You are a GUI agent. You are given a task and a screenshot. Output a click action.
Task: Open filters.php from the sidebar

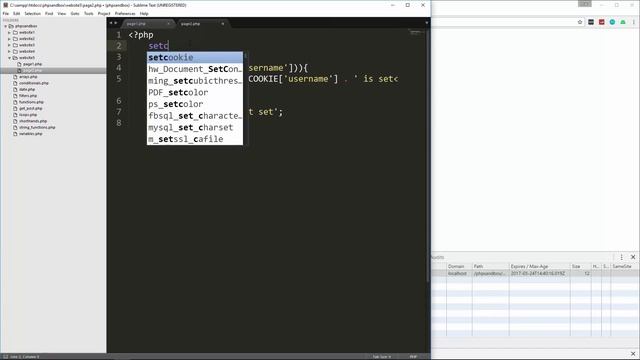pyautogui.click(x=28, y=96)
